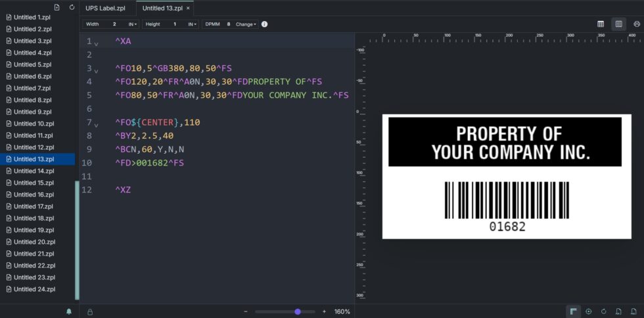The width and height of the screenshot is (644, 318).
Task: Collapse the code fold arrow on line 3
Action: point(97,70)
